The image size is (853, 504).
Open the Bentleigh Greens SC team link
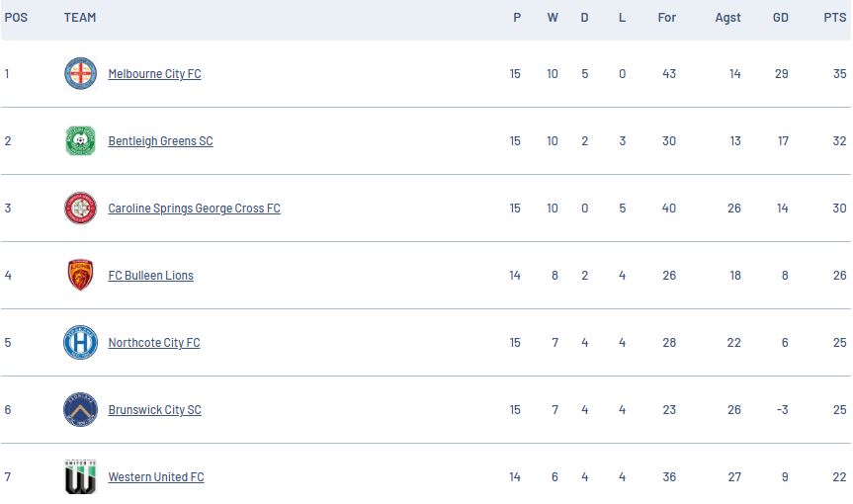coord(160,141)
